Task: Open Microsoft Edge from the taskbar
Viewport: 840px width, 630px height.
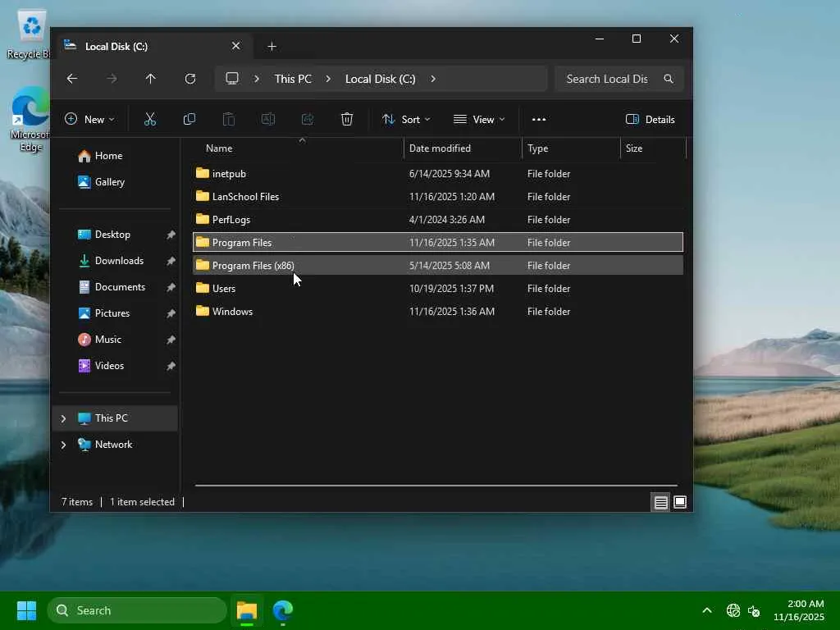Action: (283, 610)
